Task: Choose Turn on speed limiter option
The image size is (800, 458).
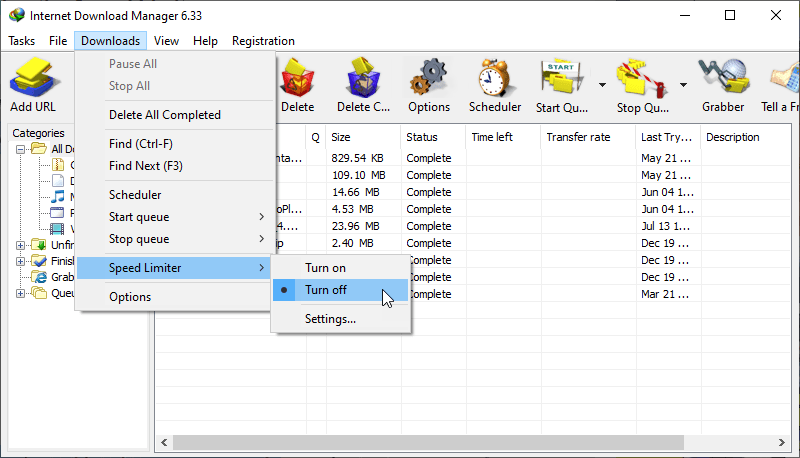Action: click(x=340, y=268)
